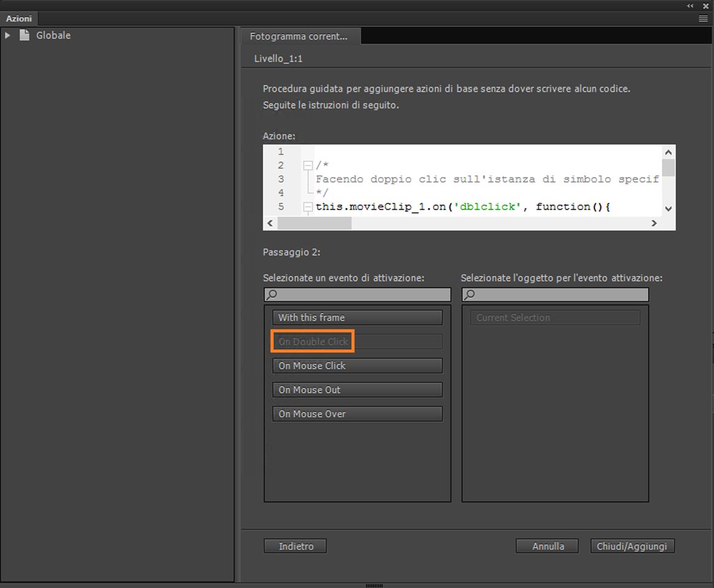
Task: Choose the On Mouse Click event
Action: coord(358,366)
